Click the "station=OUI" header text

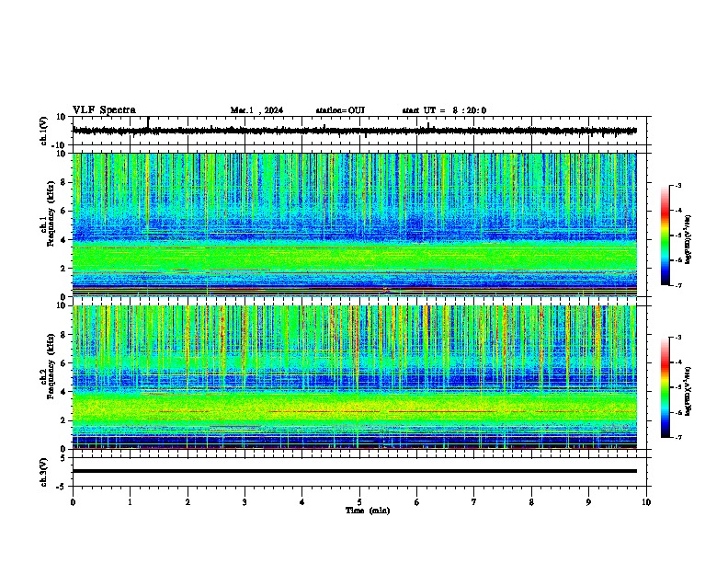pos(340,110)
